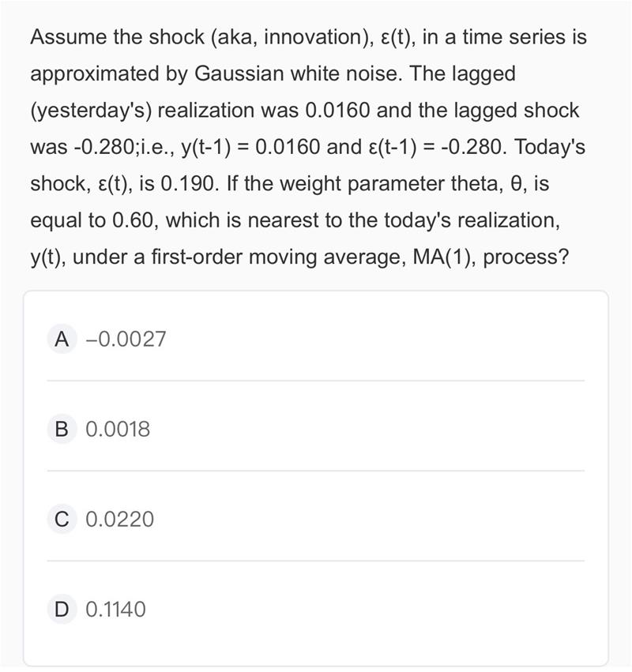
Task: Choose answer value 0.1140
Action: [116, 610]
